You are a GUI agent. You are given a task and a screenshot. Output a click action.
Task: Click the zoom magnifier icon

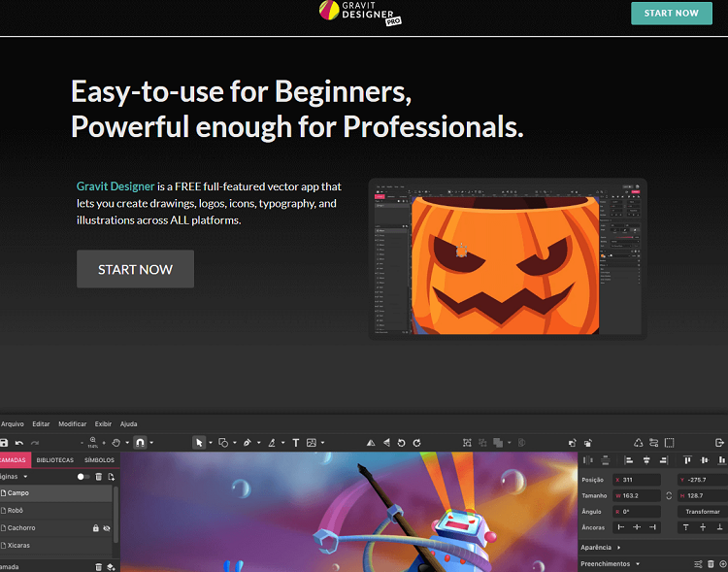pyautogui.click(x=93, y=442)
